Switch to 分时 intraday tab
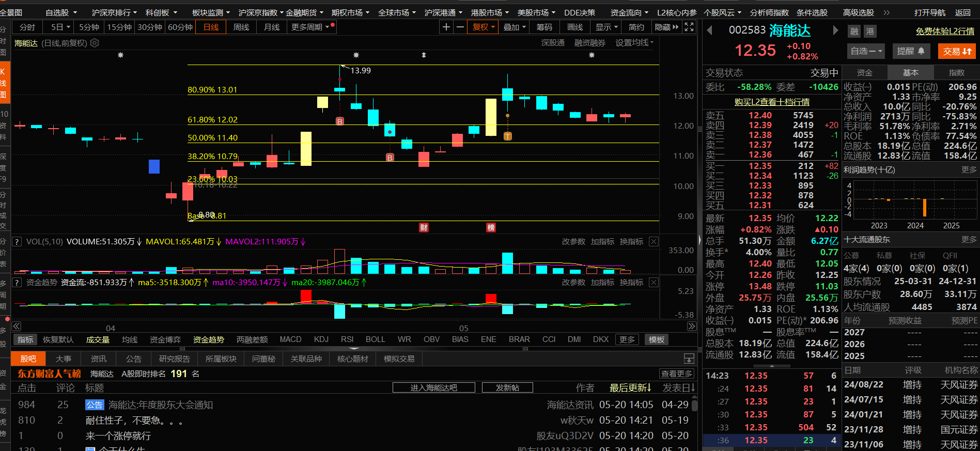Screen dimensions: 980x451 [x=27, y=27]
